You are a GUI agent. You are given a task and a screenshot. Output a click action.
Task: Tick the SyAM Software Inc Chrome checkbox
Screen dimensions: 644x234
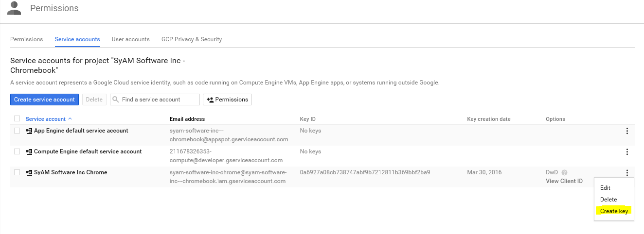click(17, 173)
